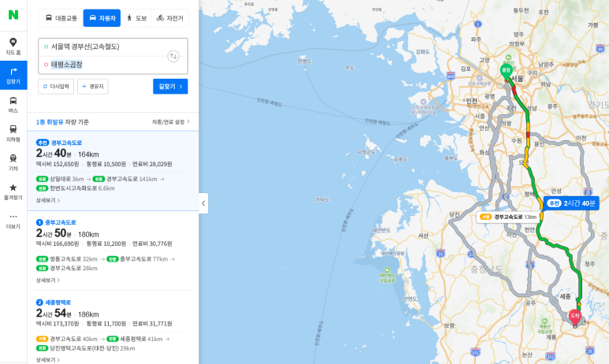The image size is (609, 364).
Task: Add a waypoint with 경유지
Action: (x=93, y=86)
